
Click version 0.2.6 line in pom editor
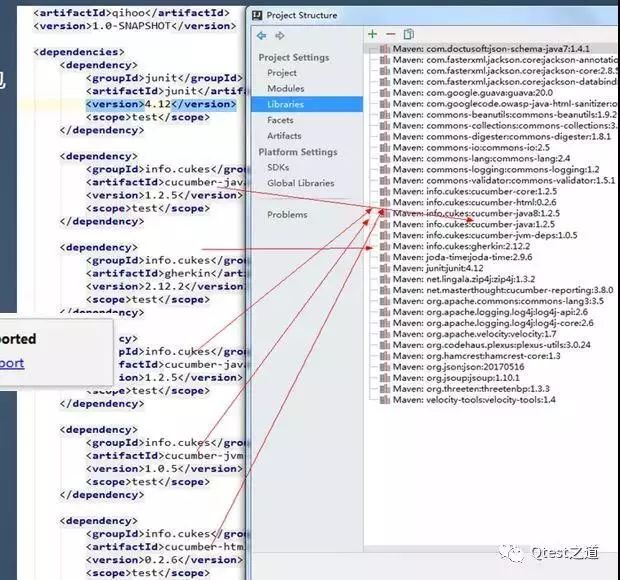click(164, 560)
